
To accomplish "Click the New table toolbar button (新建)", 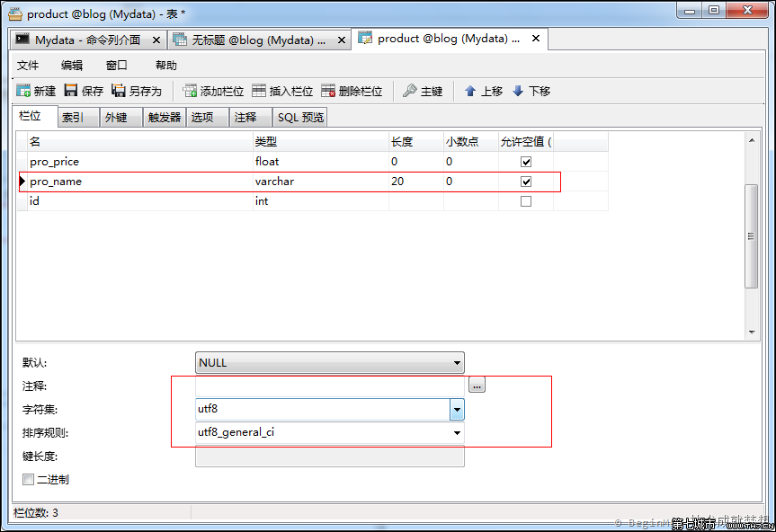I will pos(36,91).
